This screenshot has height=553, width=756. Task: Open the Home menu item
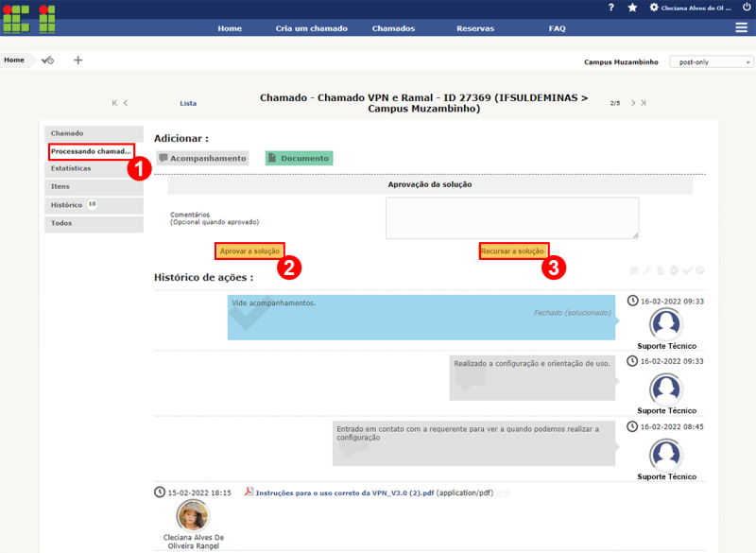(230, 28)
